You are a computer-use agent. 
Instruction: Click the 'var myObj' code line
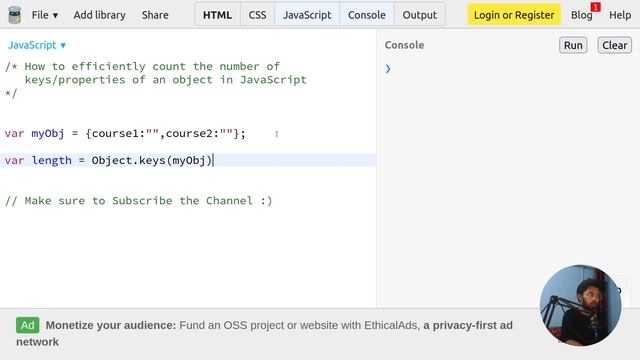click(125, 133)
